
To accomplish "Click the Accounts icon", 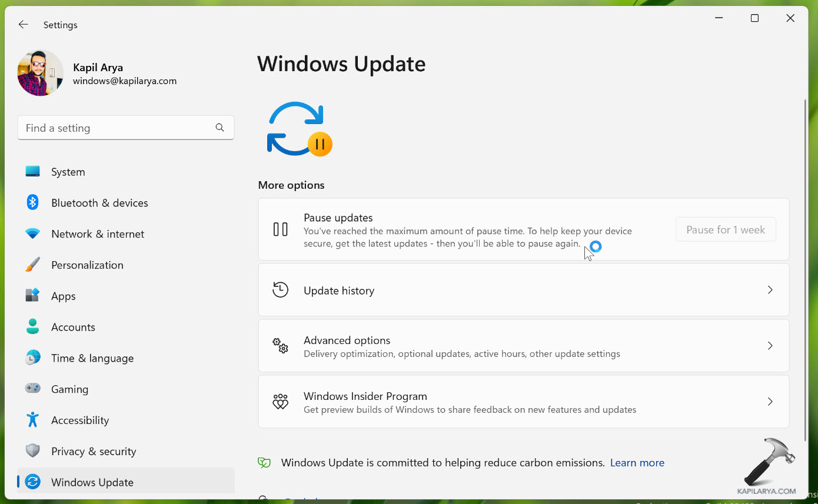I will (32, 327).
